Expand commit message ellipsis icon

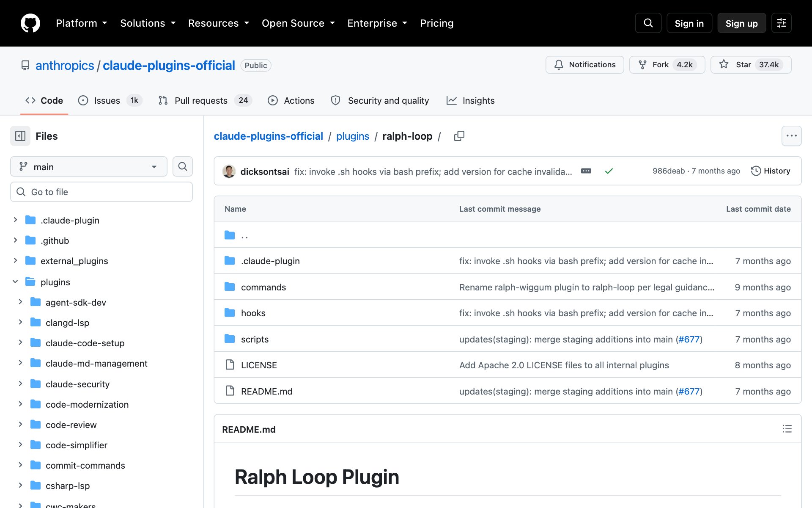coord(586,171)
